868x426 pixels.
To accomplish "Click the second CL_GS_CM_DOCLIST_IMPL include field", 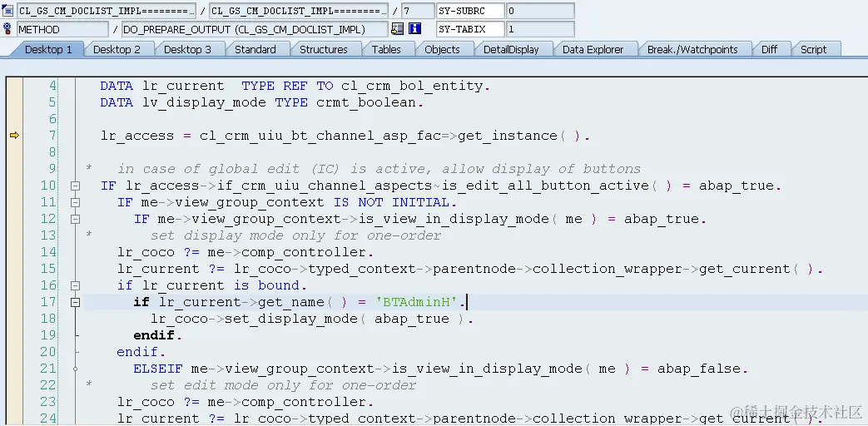I will [x=299, y=11].
